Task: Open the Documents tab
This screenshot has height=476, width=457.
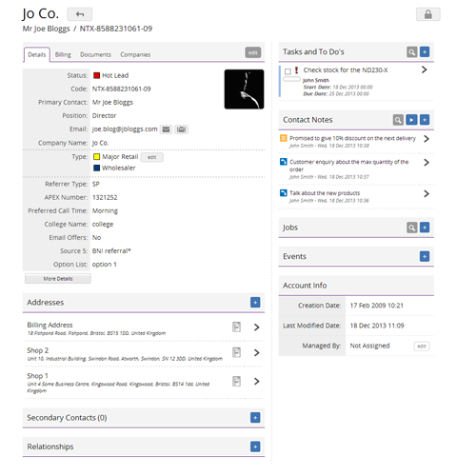Action: point(95,54)
